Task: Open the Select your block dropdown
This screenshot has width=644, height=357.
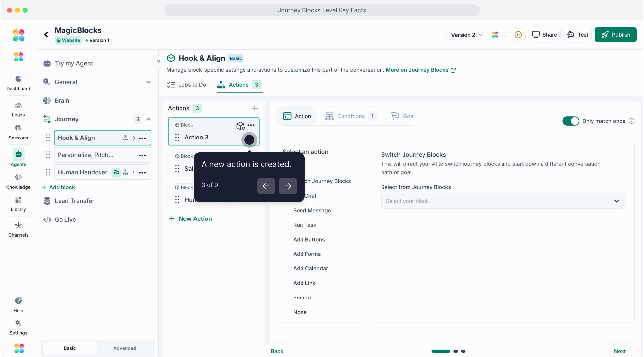Action: tap(503, 201)
